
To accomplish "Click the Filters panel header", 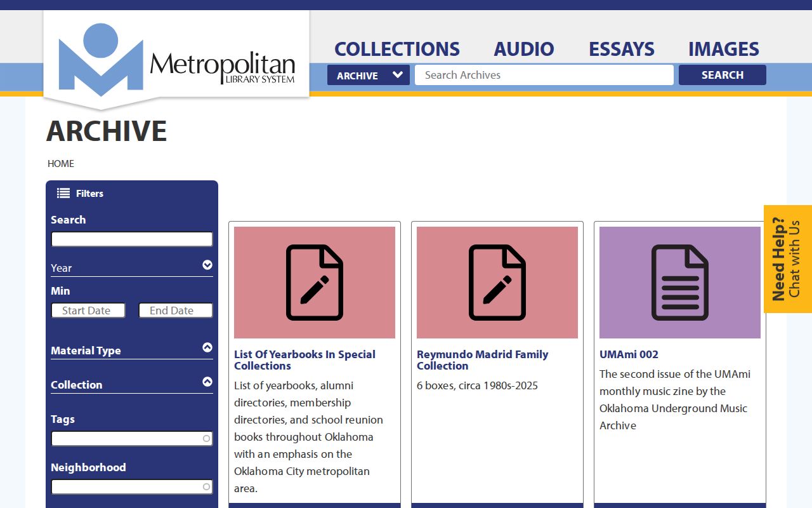I will pyautogui.click(x=132, y=193).
